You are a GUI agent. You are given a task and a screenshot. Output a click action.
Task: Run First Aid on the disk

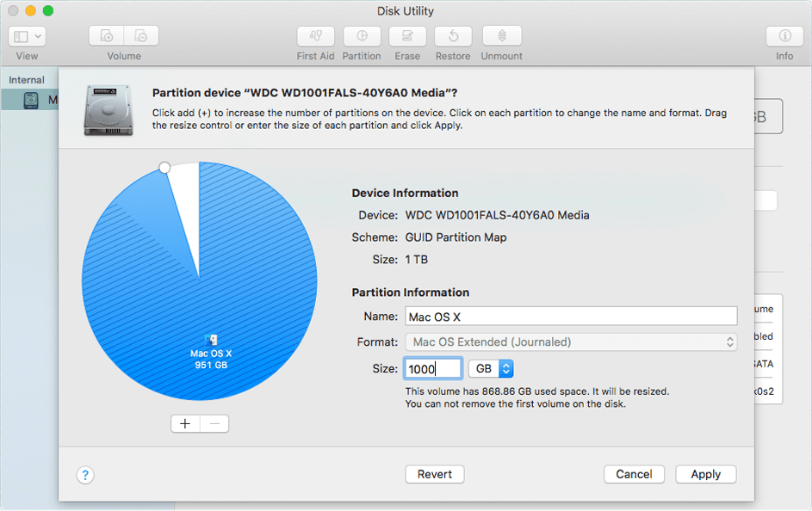click(315, 36)
